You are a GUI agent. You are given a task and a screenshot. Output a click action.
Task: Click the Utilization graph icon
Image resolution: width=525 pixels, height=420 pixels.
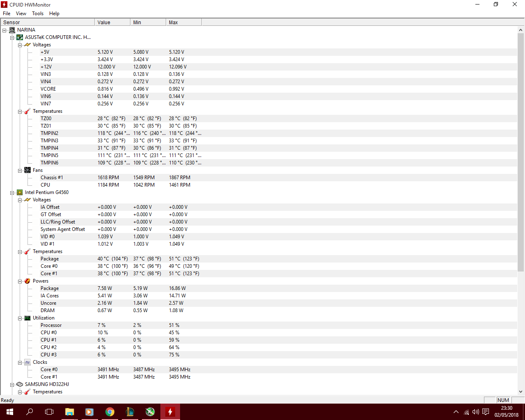tap(27, 318)
